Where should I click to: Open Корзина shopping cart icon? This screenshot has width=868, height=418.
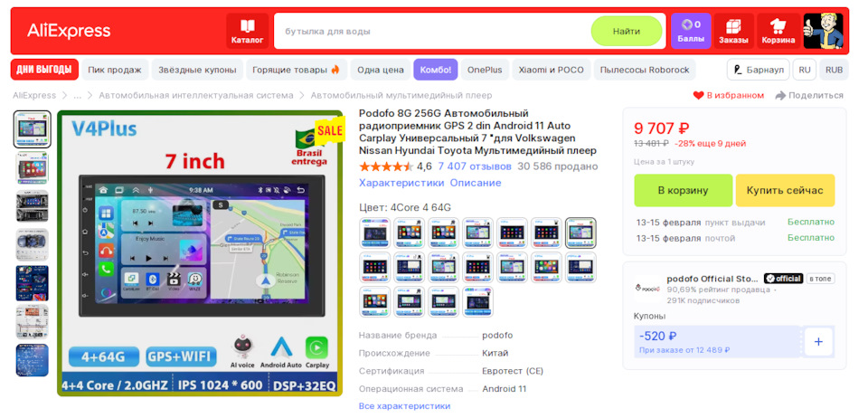click(x=778, y=31)
